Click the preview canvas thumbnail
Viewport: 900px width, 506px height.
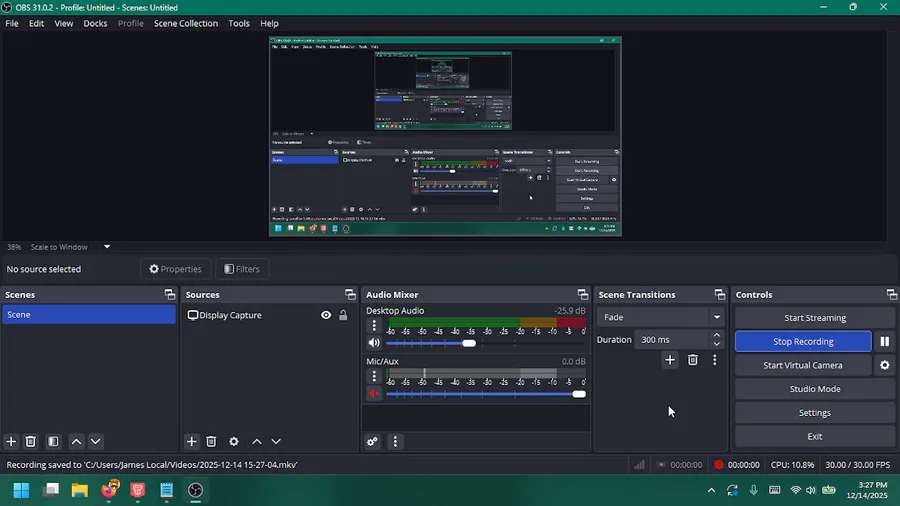[x=445, y=137]
